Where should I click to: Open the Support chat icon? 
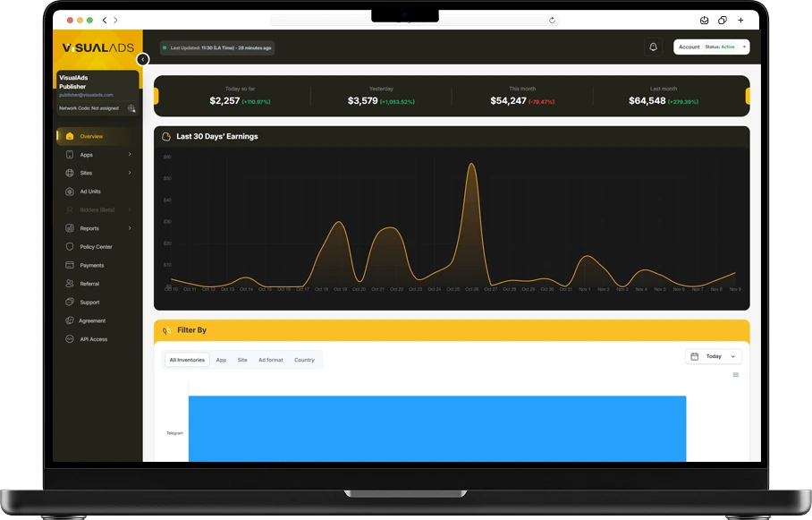(x=72, y=302)
